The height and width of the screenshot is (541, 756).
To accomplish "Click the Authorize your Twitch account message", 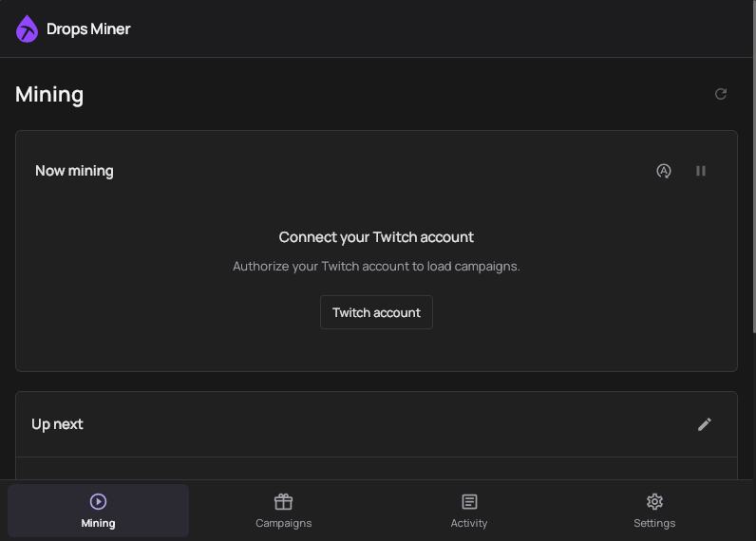I will point(376,267).
